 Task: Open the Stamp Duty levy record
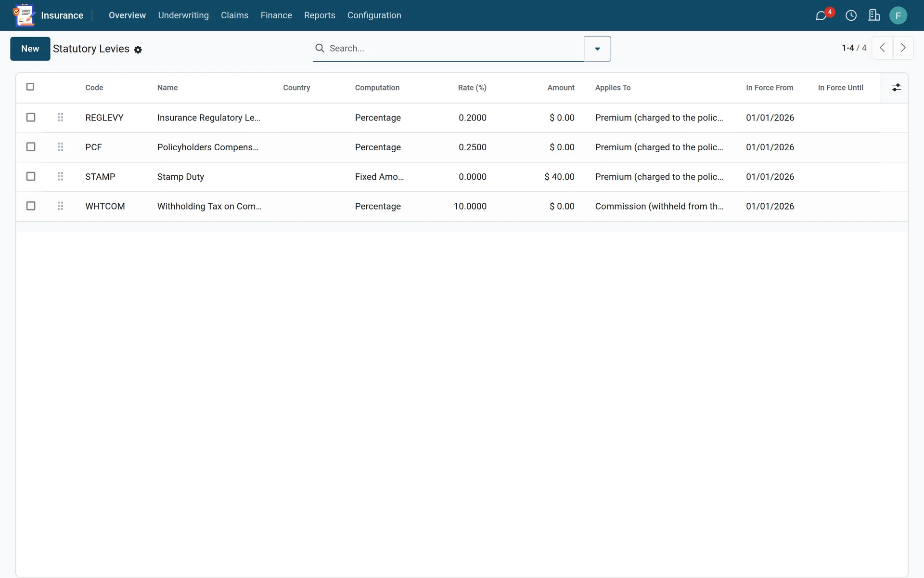[x=180, y=177]
